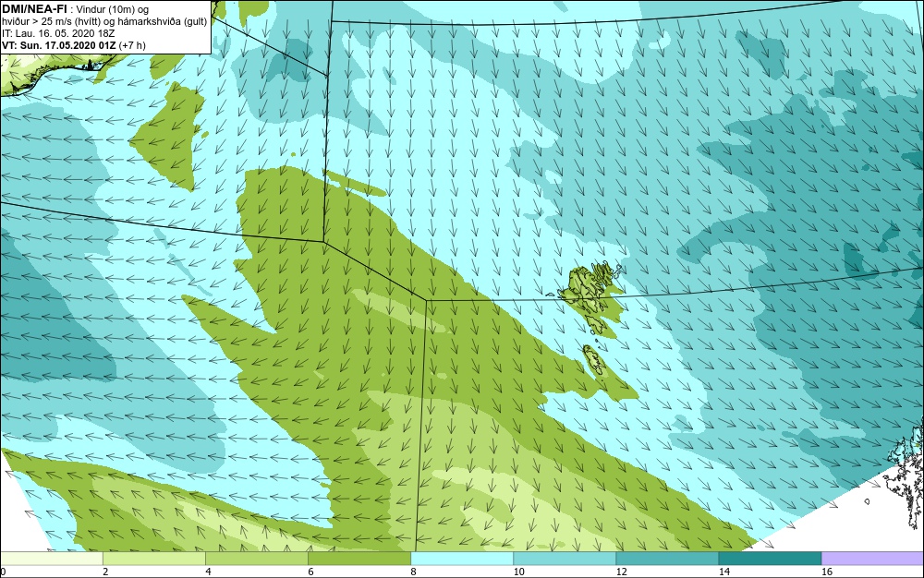Click the 'hviður > 25 m/s' description line
Screen dimensions: 924x578
104,22
